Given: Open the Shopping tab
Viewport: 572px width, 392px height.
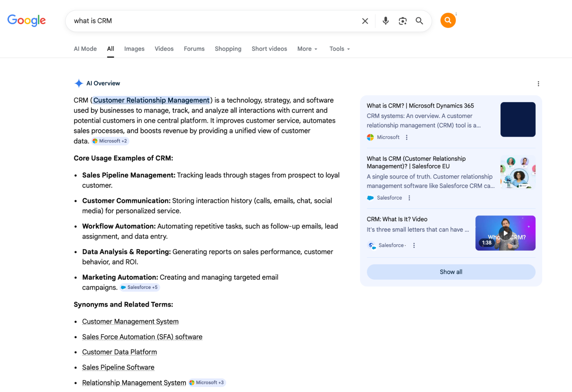Looking at the screenshot, I should coord(228,49).
